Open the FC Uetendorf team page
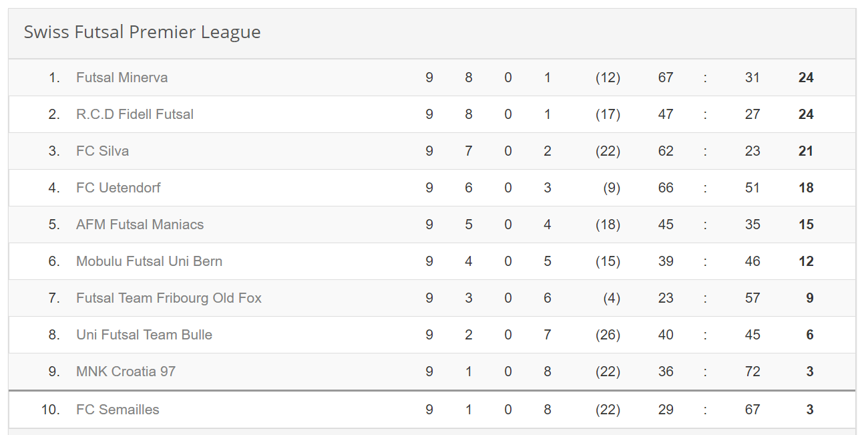 [x=118, y=188]
